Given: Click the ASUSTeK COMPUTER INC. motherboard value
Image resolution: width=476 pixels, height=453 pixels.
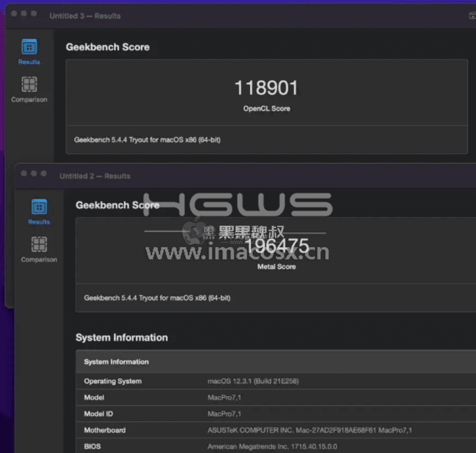Looking at the screenshot, I should (x=310, y=430).
